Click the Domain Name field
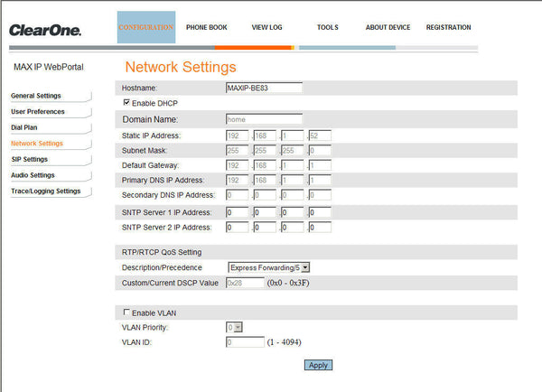Image resolution: width=542 pixels, height=392 pixels. coord(264,119)
